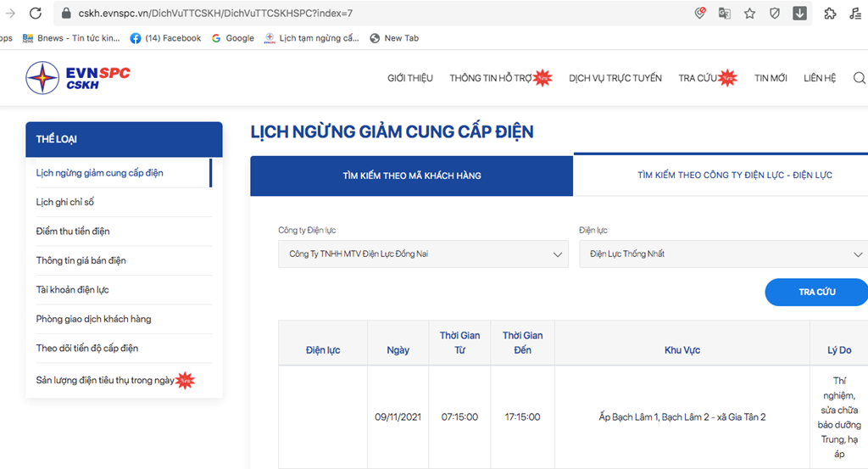868x469 pixels.
Task: Click the browser reload icon
Action: click(36, 14)
